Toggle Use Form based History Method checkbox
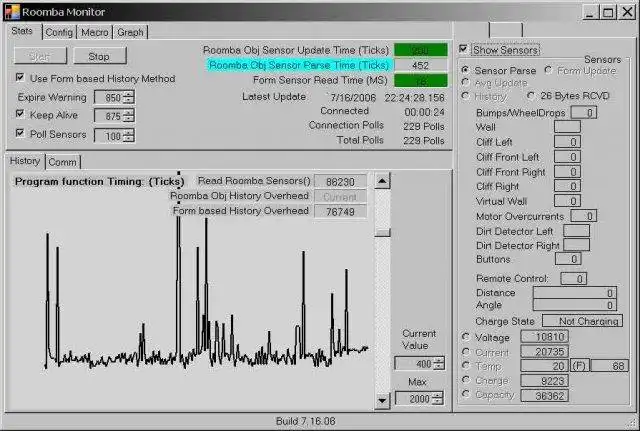This screenshot has height=431, width=640. (x=20, y=78)
